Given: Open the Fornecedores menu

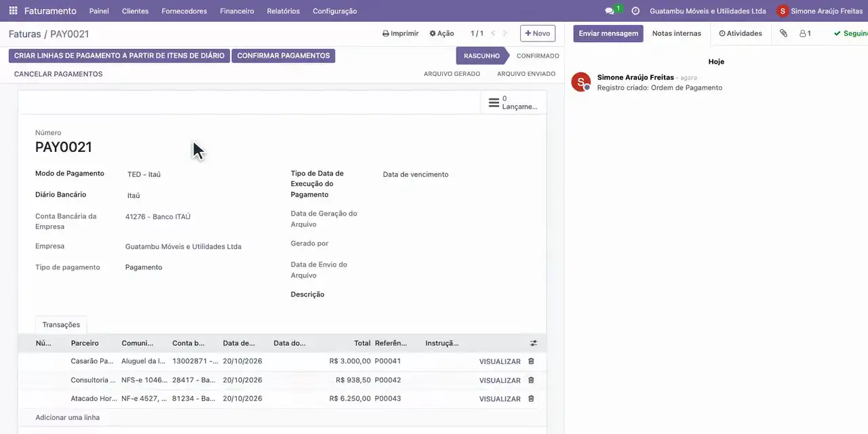Looking at the screenshot, I should pyautogui.click(x=184, y=11).
